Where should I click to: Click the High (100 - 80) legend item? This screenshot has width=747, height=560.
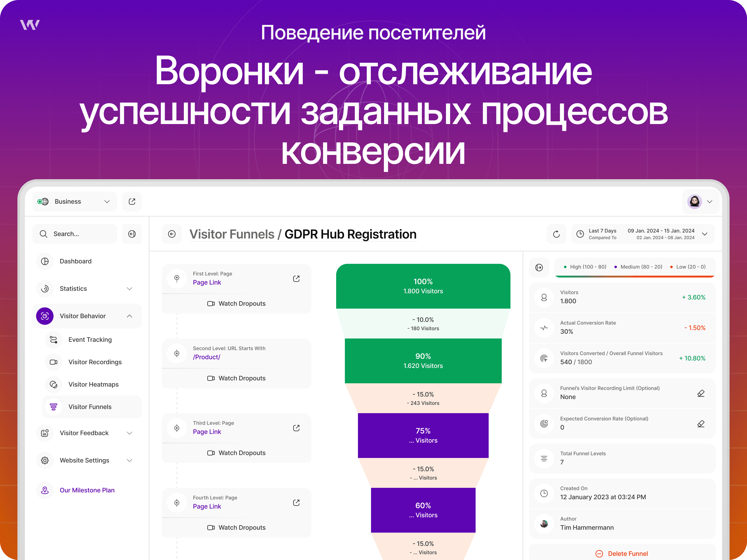[585, 267]
